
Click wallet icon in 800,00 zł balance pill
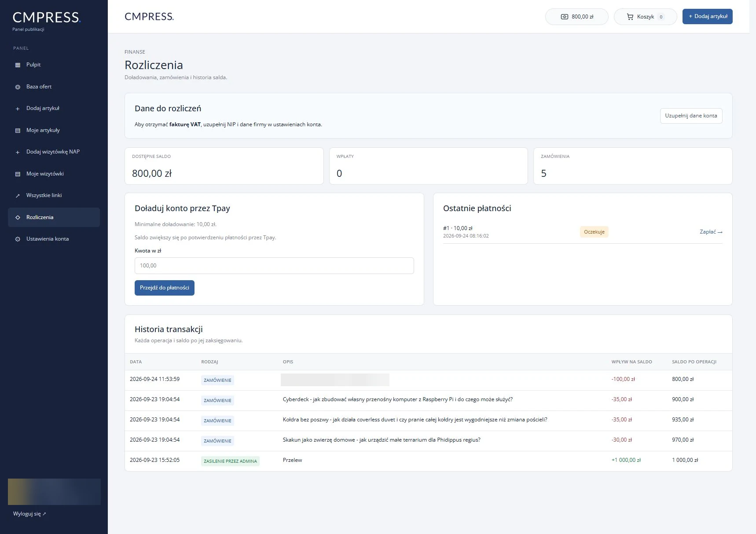coord(565,17)
